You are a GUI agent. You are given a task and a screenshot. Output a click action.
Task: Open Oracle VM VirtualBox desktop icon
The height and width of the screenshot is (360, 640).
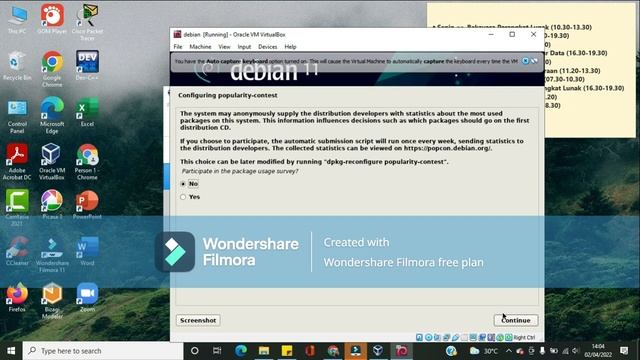pos(52,162)
